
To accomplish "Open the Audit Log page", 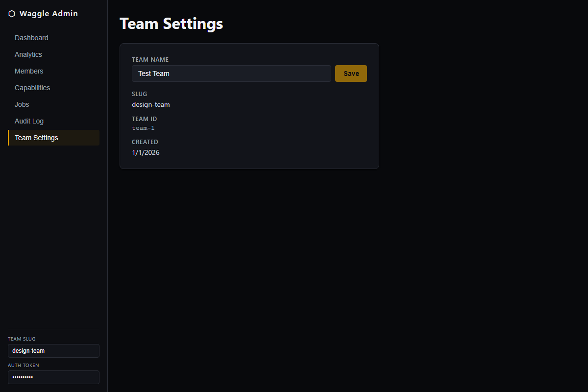I will [x=54, y=121].
